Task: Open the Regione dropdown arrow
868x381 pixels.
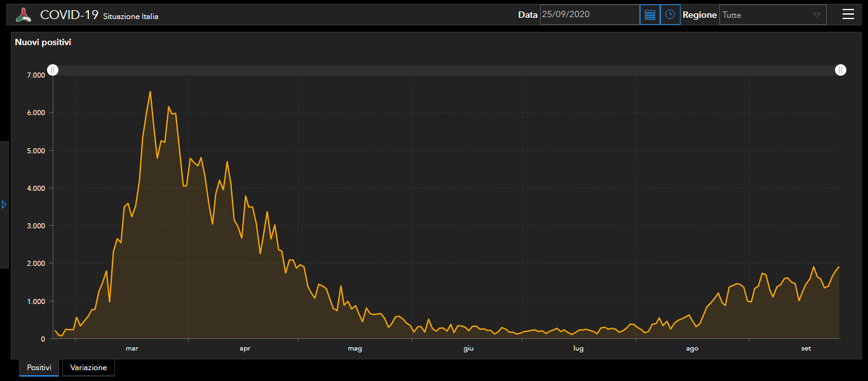Action: click(x=817, y=15)
